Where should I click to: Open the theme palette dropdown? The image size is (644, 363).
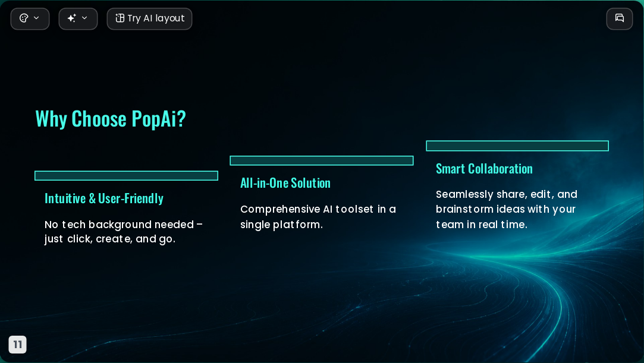point(30,18)
